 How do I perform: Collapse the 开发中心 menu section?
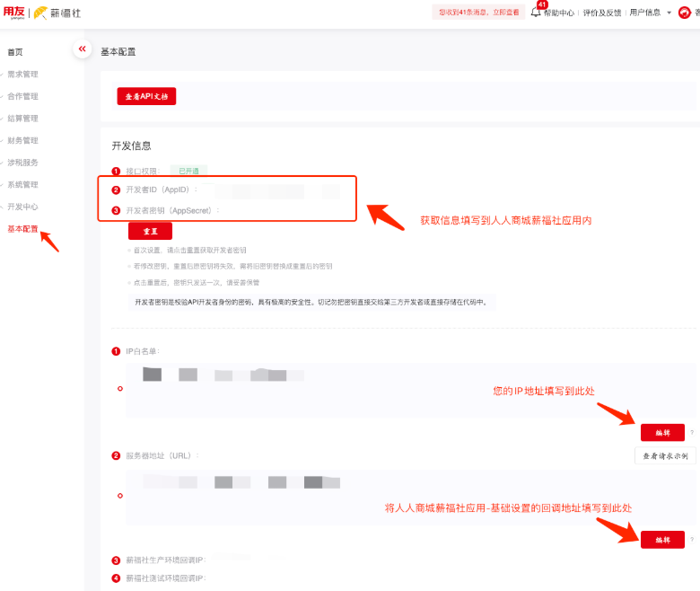point(22,207)
